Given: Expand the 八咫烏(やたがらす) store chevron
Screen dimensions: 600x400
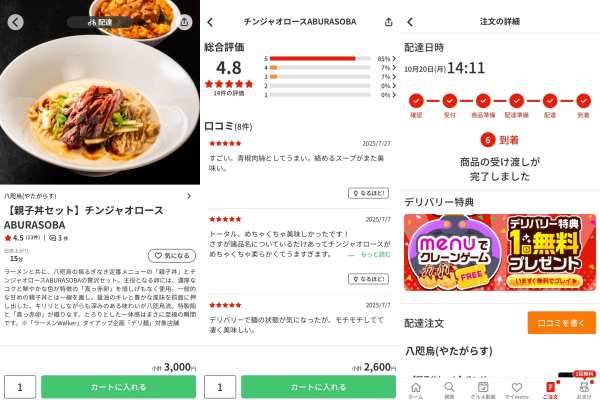Looking at the screenshot, I should pos(189,196).
